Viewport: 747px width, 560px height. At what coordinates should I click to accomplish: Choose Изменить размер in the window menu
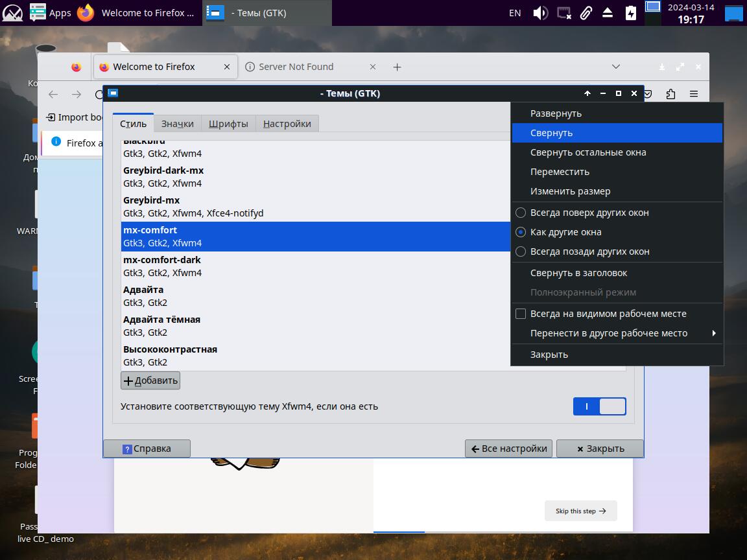tap(617, 191)
